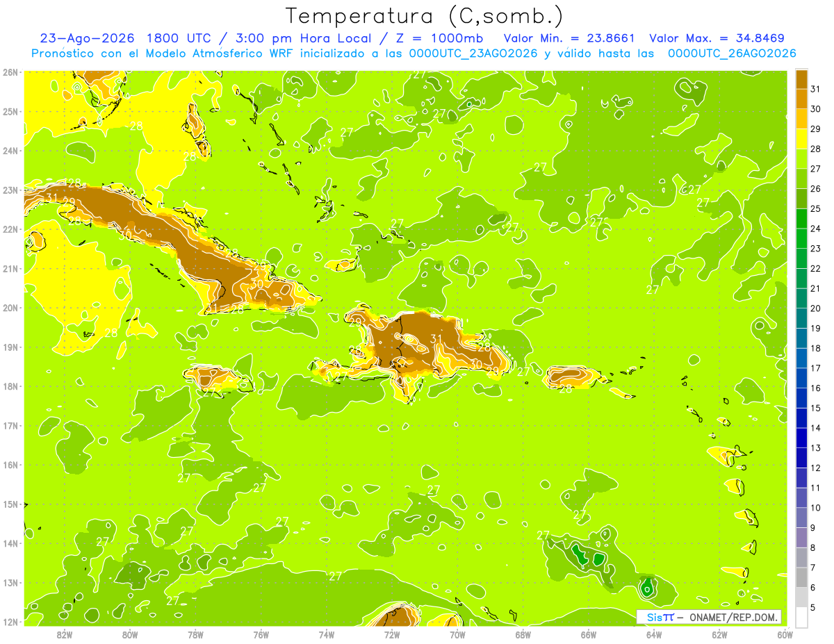This screenshot has width=834, height=644.
Task: Click the '76W' longitude label
Action: click(261, 634)
